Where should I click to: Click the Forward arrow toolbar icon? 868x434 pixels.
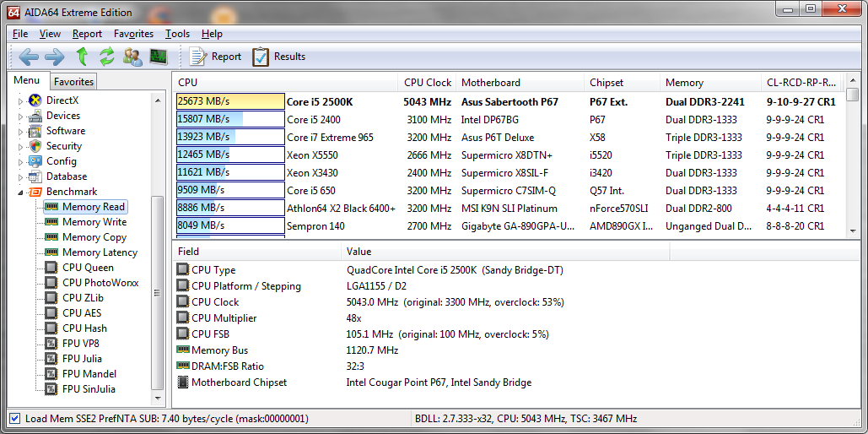tap(54, 57)
